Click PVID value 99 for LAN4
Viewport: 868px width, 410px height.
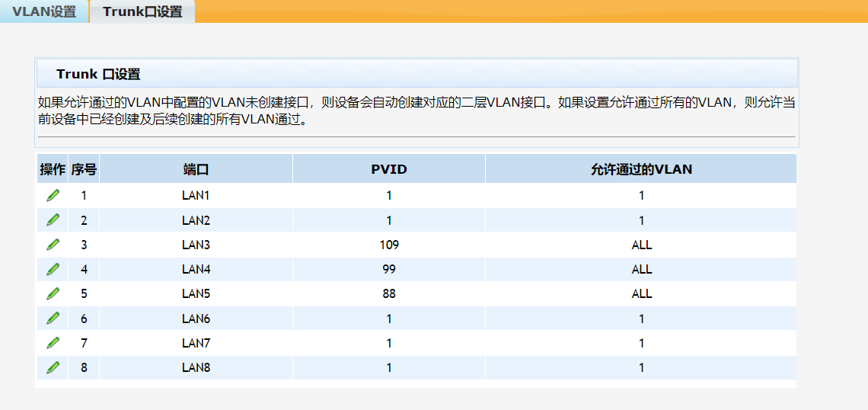pos(389,270)
